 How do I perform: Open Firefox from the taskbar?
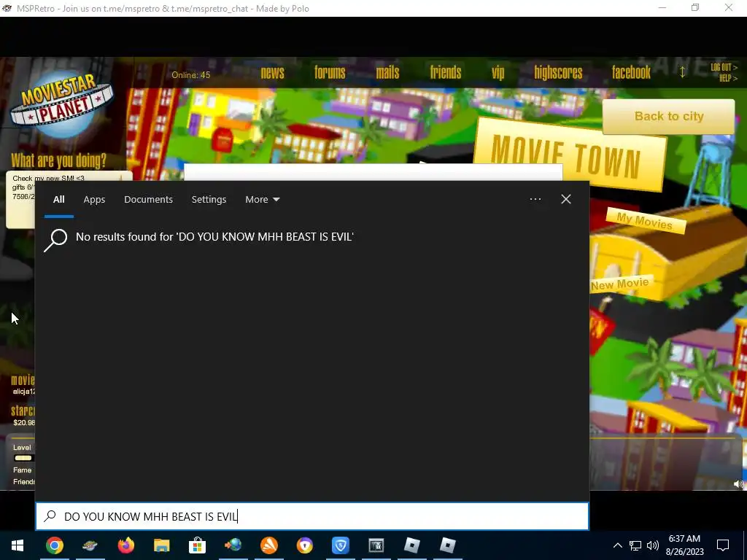(125, 545)
